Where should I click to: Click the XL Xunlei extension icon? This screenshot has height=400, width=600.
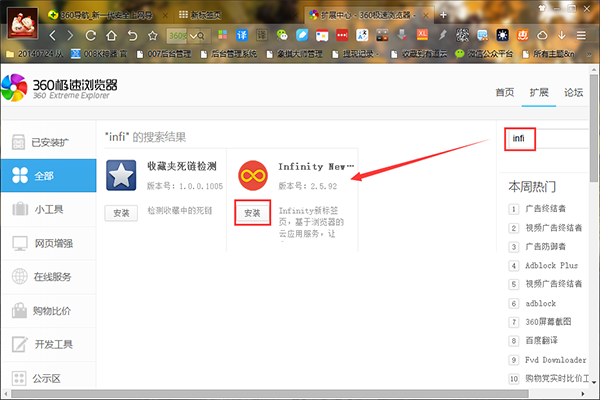[x=422, y=35]
